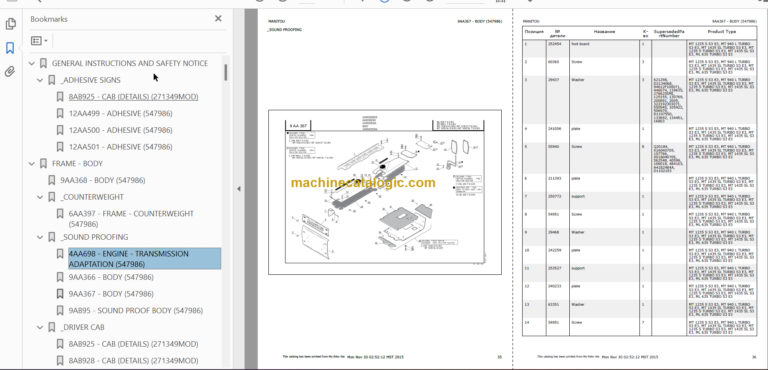Click '_SOUND PROOFING' heading on left page
The image size is (768, 370).
point(285,30)
